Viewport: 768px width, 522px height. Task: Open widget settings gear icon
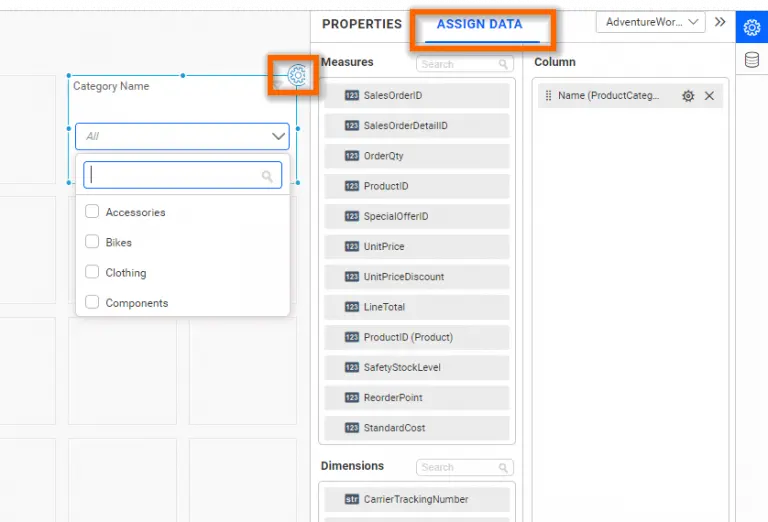pyautogui.click(x=297, y=74)
